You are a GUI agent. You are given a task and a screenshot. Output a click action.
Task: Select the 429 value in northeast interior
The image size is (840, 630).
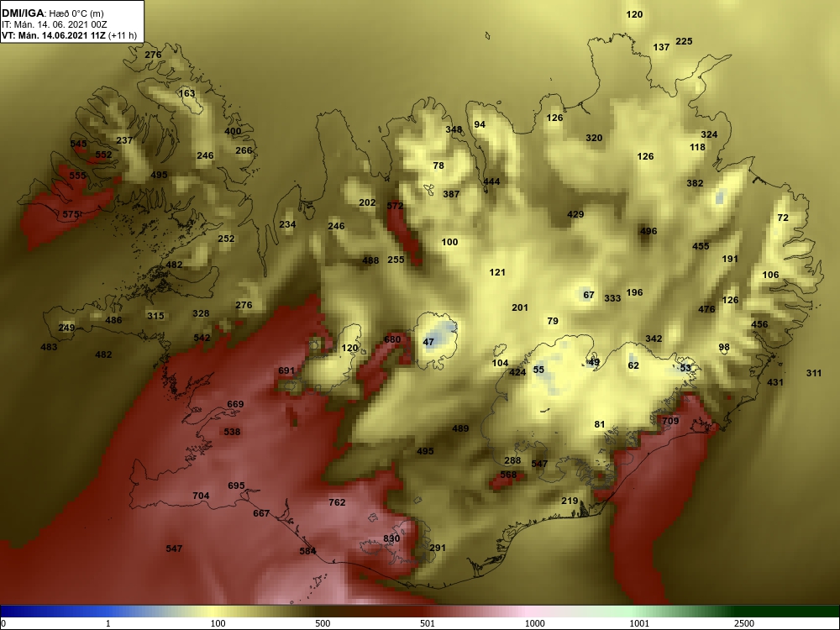575,214
